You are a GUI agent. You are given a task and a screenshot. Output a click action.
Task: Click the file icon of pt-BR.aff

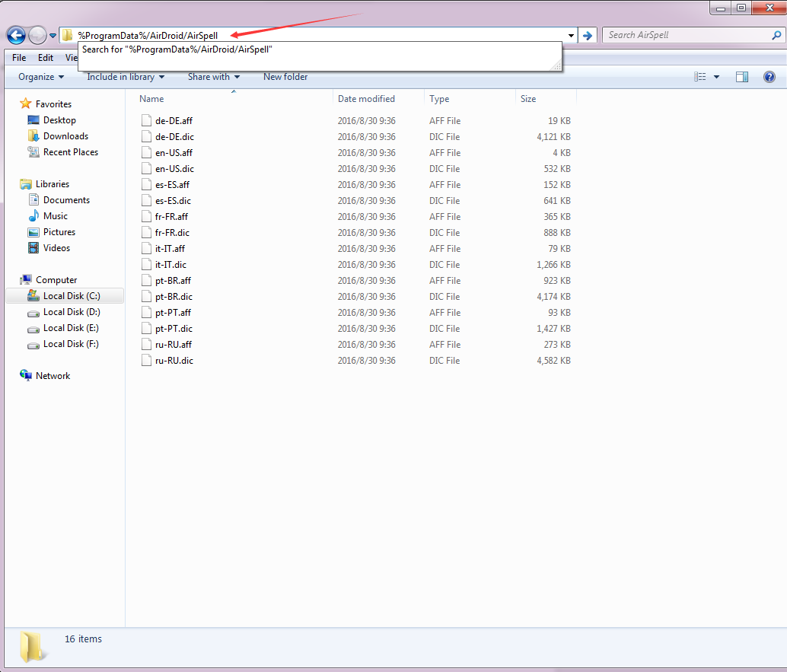coord(146,281)
